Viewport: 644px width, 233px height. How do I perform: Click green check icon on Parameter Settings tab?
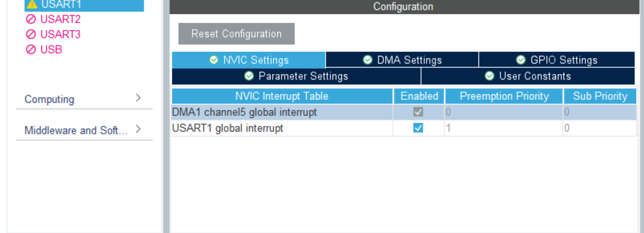tap(249, 76)
